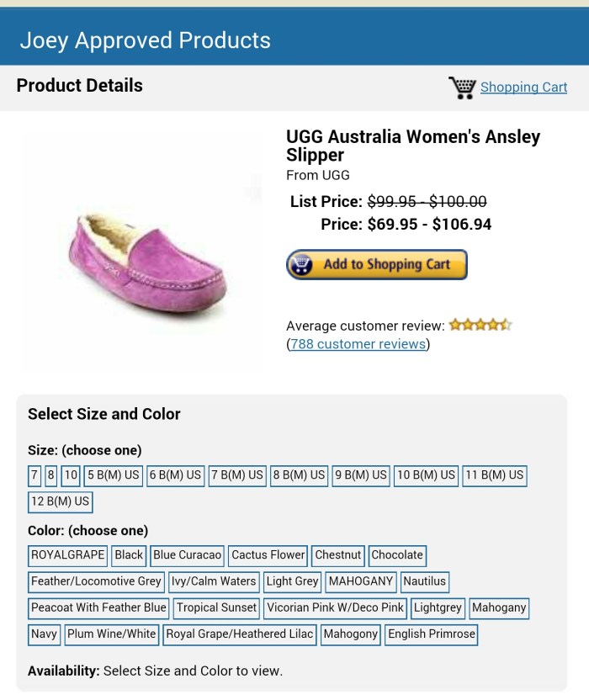Choose size 10 B(M) US

[x=426, y=475]
